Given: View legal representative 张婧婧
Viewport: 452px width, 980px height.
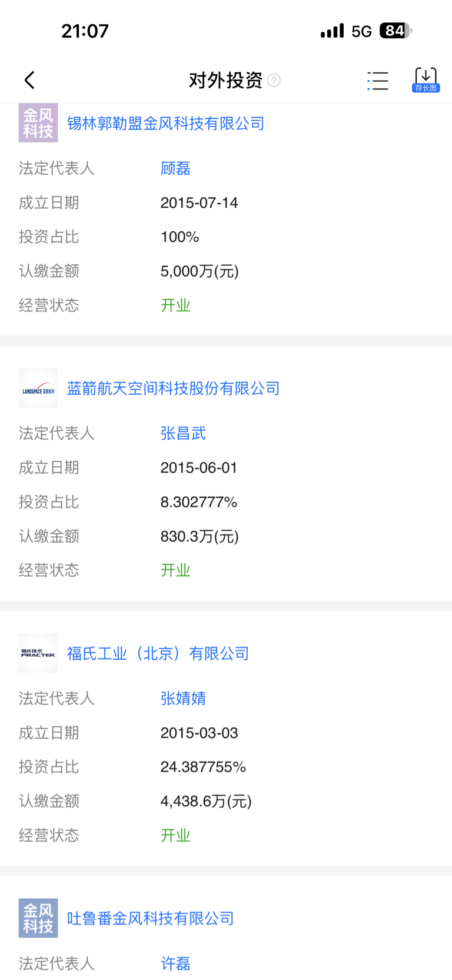Looking at the screenshot, I should tap(183, 699).
